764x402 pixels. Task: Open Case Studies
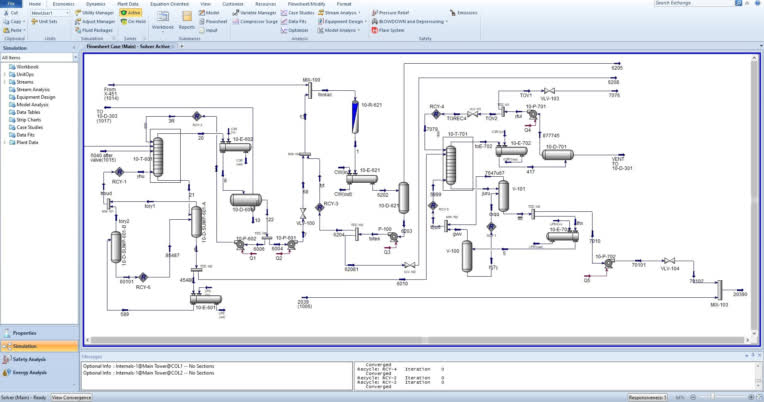click(297, 13)
